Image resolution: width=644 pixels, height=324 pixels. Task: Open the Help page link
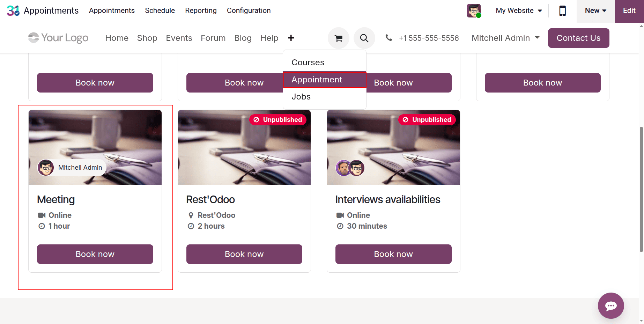[x=269, y=38]
